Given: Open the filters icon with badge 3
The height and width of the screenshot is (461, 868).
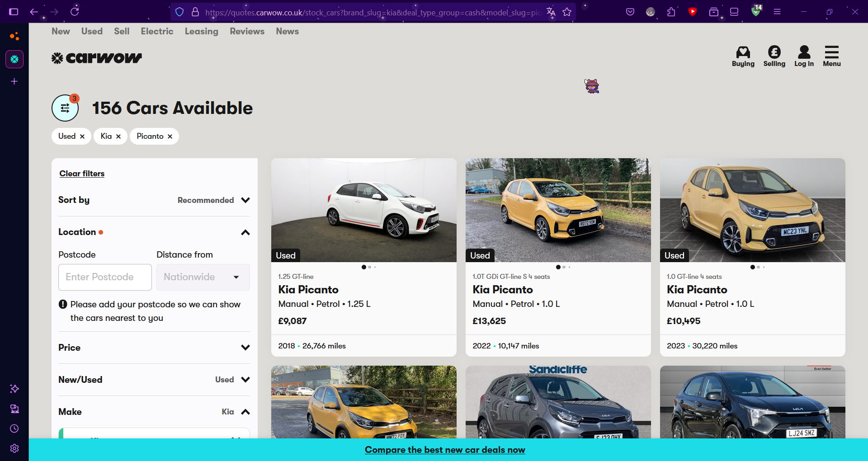Looking at the screenshot, I should click(x=65, y=108).
